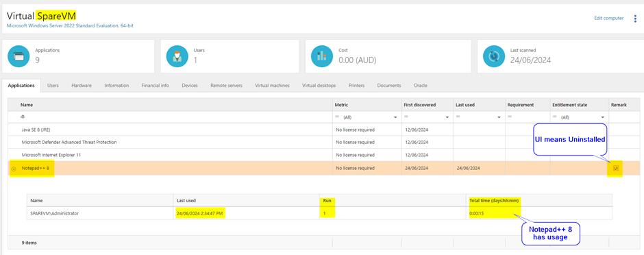Click the Last scanned 24/06/2024 date value
This screenshot has height=255, width=644.
pyautogui.click(x=531, y=60)
